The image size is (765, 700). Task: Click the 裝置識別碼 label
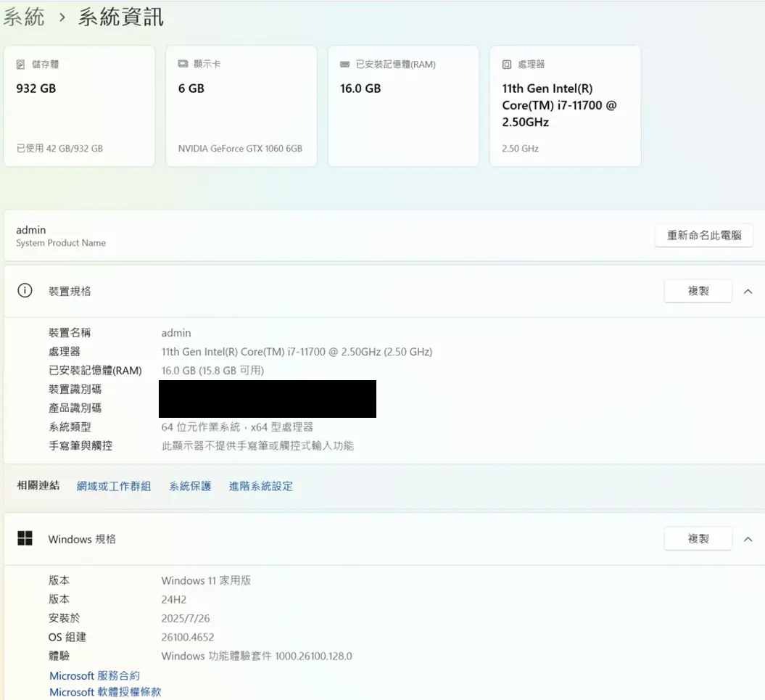(75, 390)
